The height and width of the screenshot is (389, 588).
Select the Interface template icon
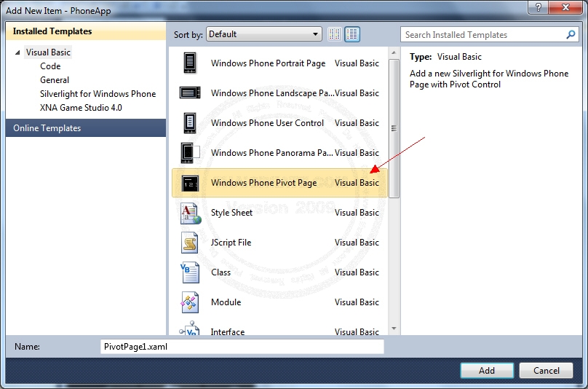point(189,328)
